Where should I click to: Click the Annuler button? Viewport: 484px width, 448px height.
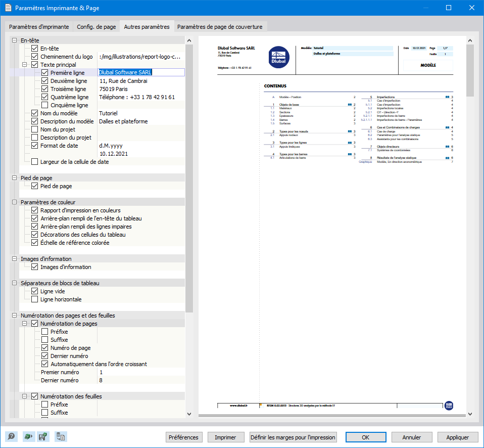[411, 437]
